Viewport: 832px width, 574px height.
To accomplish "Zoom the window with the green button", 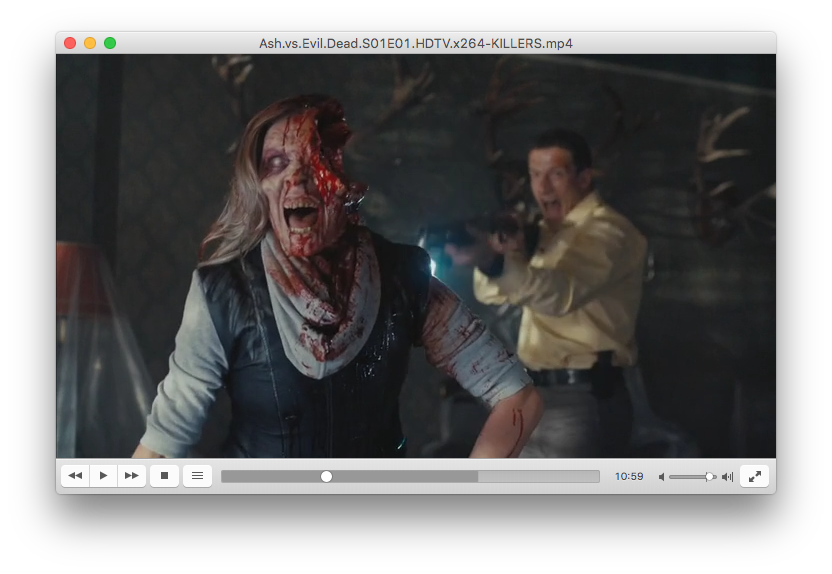I will tap(110, 43).
